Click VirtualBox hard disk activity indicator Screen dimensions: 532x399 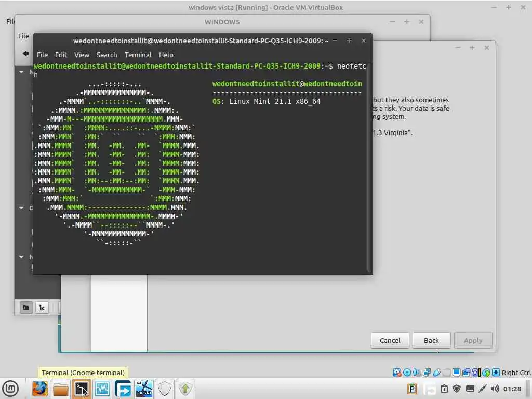pos(397,373)
